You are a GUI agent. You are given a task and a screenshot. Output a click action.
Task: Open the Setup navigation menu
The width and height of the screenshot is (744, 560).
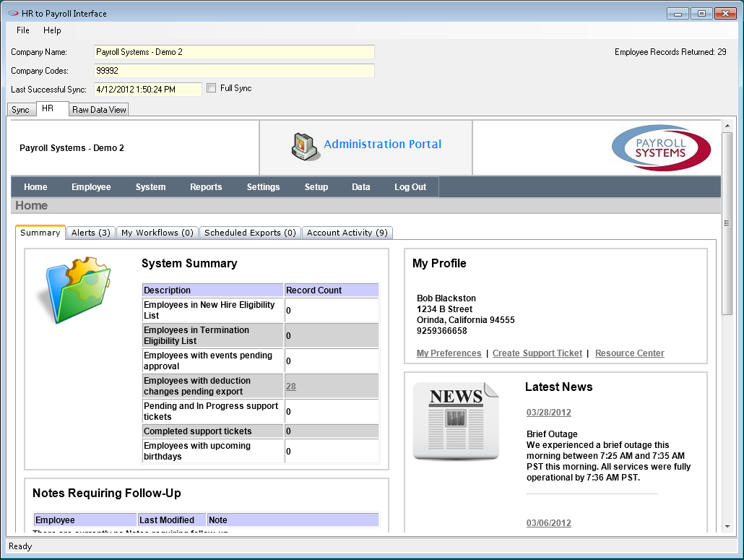[x=316, y=187]
